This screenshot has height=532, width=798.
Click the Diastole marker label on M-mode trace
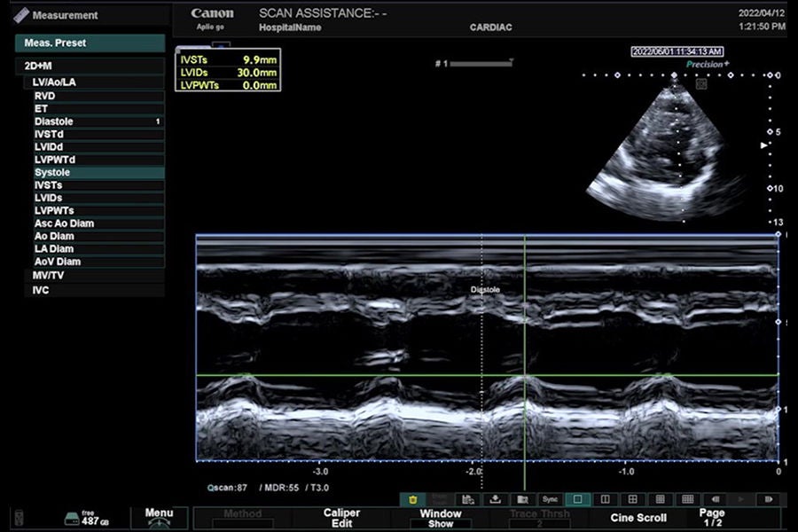click(485, 290)
